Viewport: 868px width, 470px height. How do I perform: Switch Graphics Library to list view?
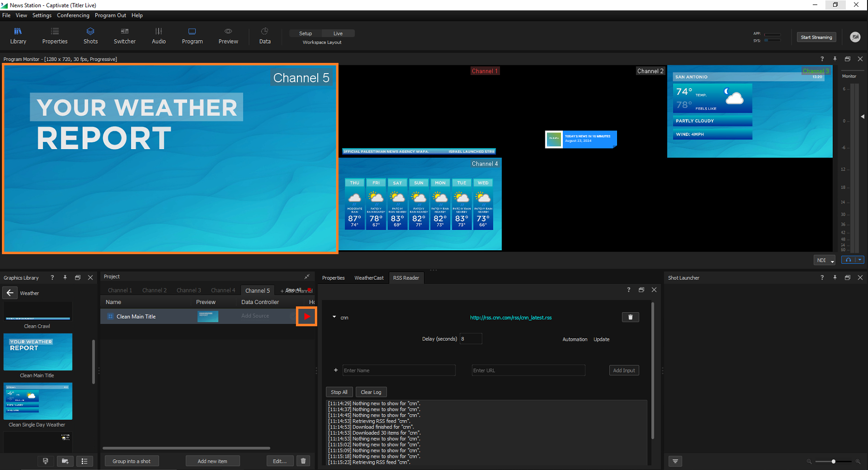pos(85,461)
